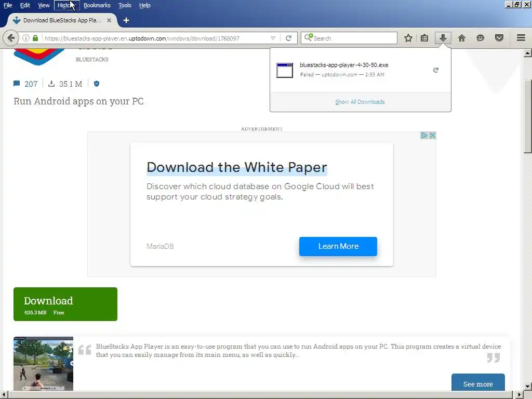Click the game screenshot thumbnail
The image size is (532, 399).
tap(44, 363)
